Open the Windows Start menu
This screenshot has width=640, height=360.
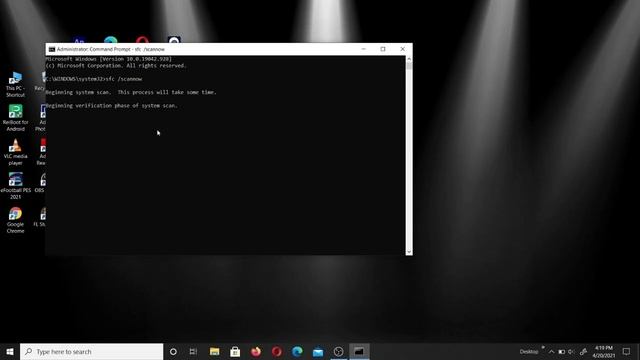pos(10,351)
